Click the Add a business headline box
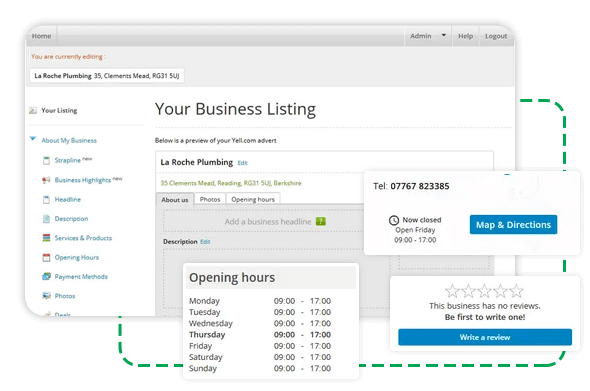Viewport: 590px width, 391px height. pyautogui.click(x=263, y=221)
